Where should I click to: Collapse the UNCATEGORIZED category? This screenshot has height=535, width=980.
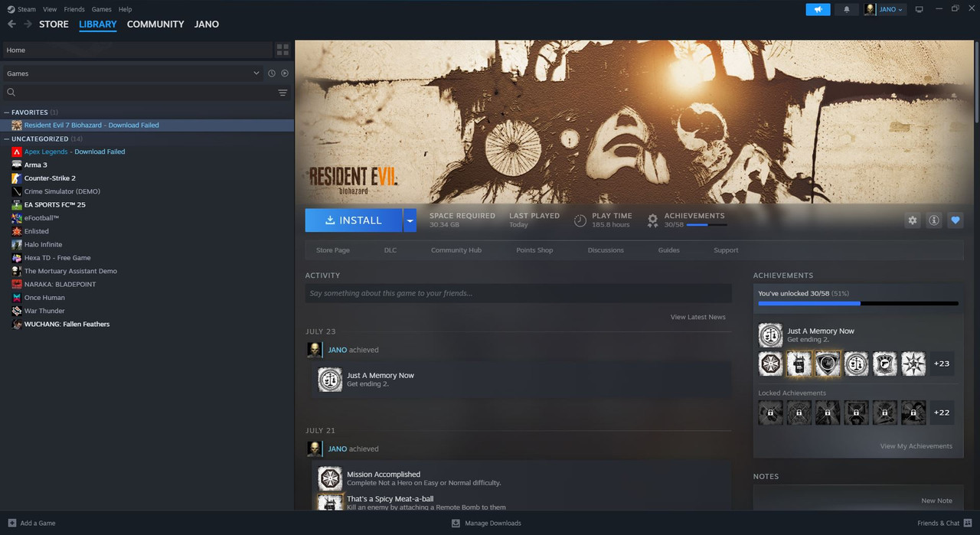click(x=7, y=139)
